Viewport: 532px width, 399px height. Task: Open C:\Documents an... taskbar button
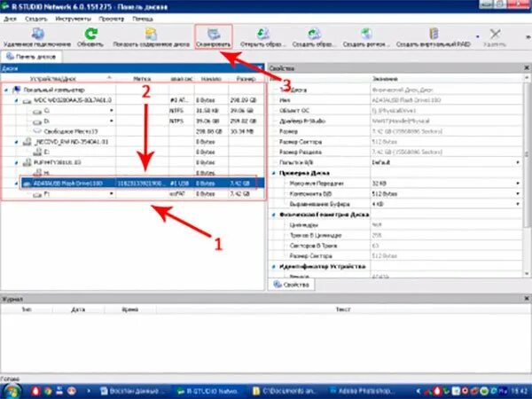pos(284,391)
